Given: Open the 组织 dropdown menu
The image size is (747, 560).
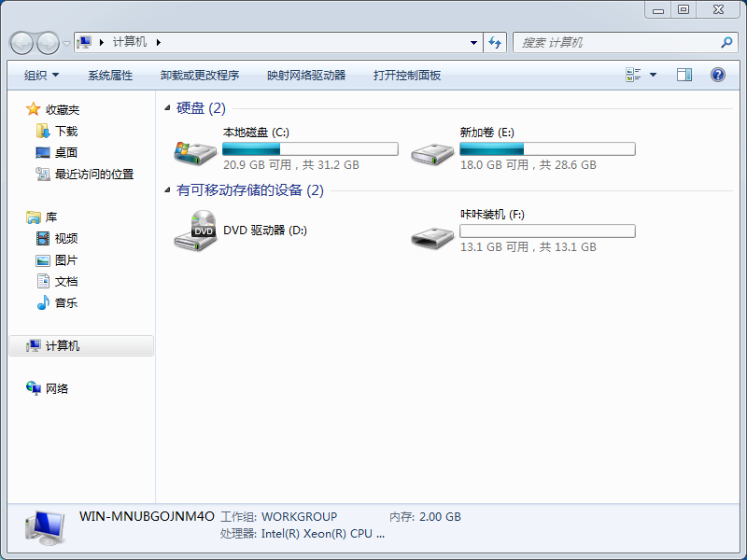Looking at the screenshot, I should (41, 76).
